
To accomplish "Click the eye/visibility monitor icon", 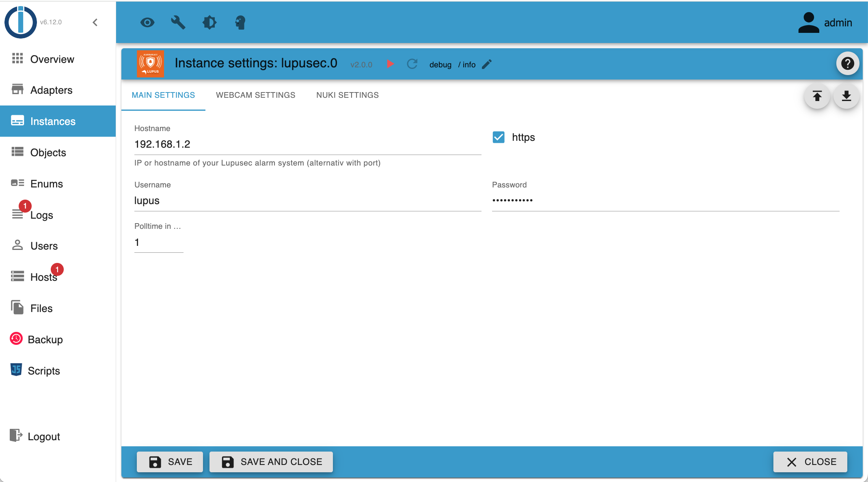I will (x=146, y=22).
